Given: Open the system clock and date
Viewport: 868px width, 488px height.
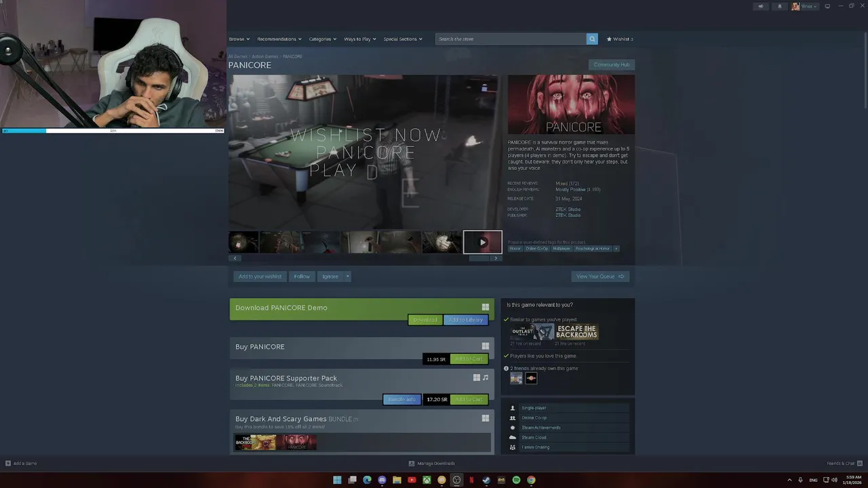Looking at the screenshot, I should coord(854,480).
